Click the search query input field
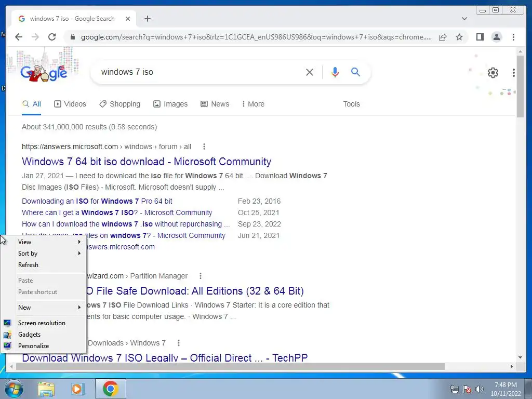The image size is (532, 399). point(200,72)
